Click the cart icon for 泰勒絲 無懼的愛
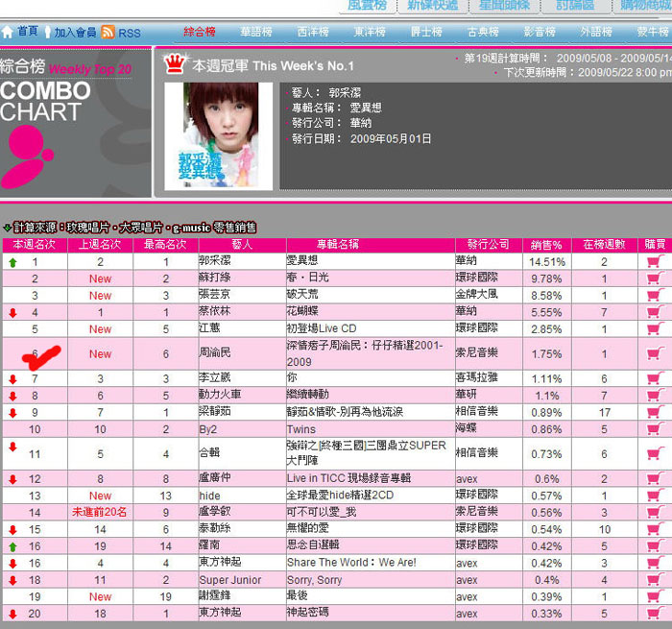 click(x=655, y=529)
